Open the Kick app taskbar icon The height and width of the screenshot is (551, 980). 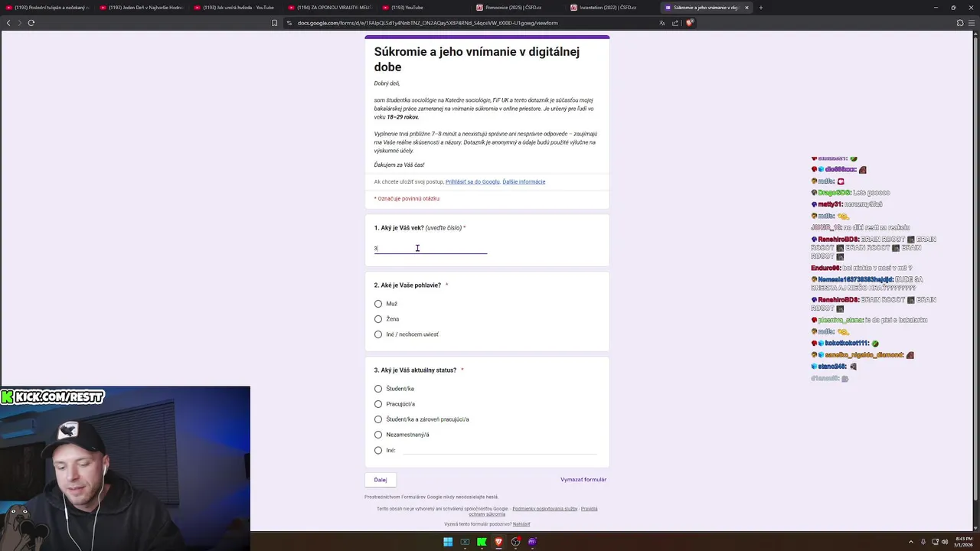tap(482, 542)
